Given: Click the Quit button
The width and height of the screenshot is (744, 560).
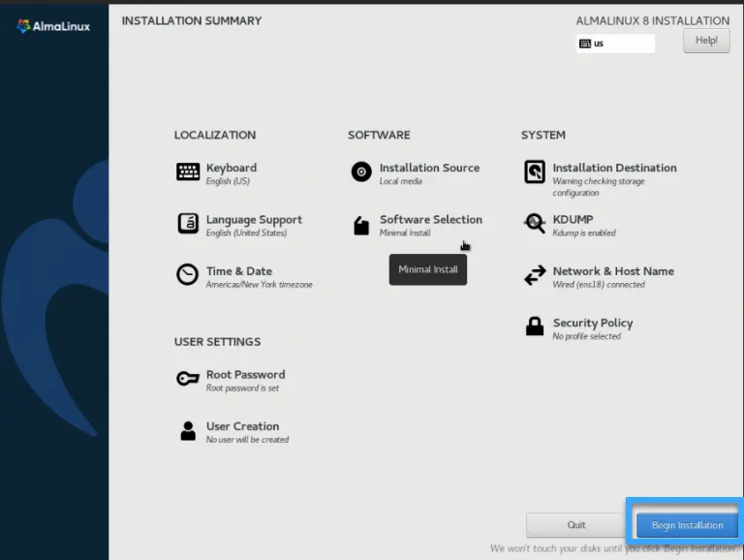Looking at the screenshot, I should (x=576, y=525).
